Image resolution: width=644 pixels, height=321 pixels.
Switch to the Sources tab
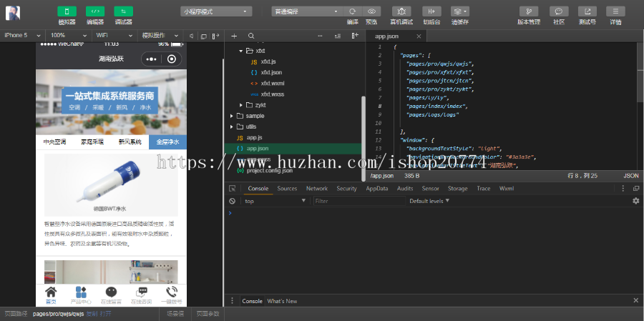[287, 189]
